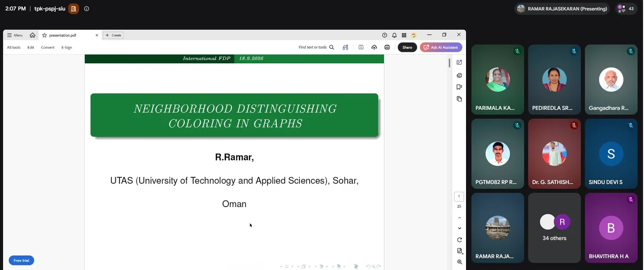Go to the next PDF page
This screenshot has width=644, height=270.
(x=459, y=228)
